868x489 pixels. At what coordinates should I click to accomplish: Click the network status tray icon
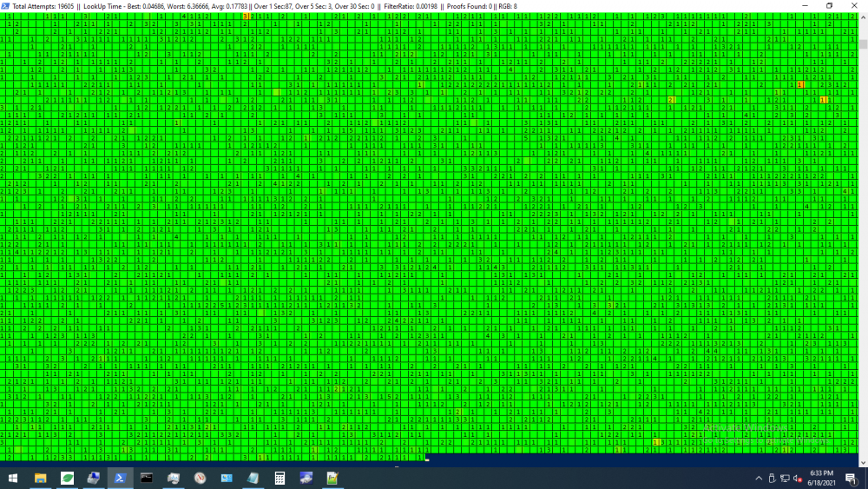tap(785, 479)
